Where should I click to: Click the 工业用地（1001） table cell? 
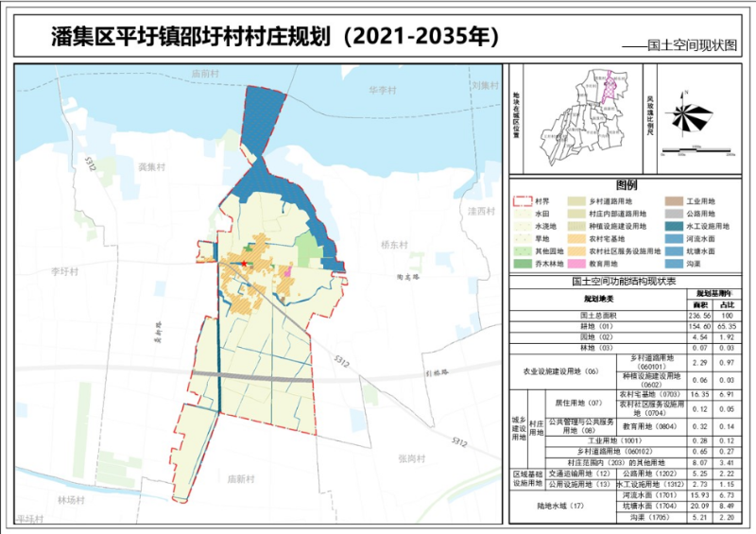[x=615, y=440]
